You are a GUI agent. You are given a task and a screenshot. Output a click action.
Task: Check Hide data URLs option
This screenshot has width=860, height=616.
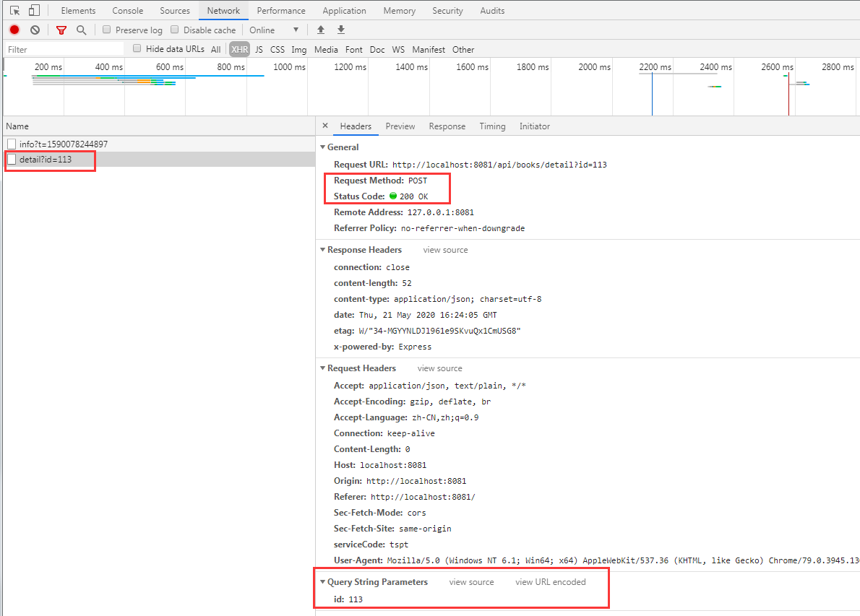(x=137, y=48)
